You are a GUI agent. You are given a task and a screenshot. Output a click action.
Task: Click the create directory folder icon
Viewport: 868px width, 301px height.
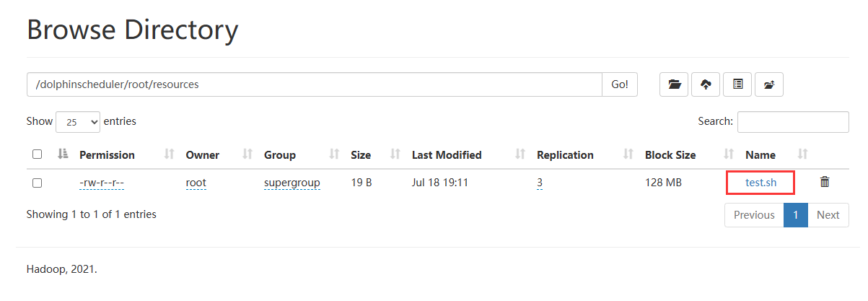click(x=674, y=84)
